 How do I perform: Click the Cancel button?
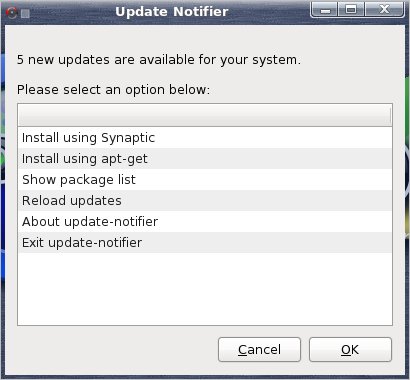click(259, 350)
